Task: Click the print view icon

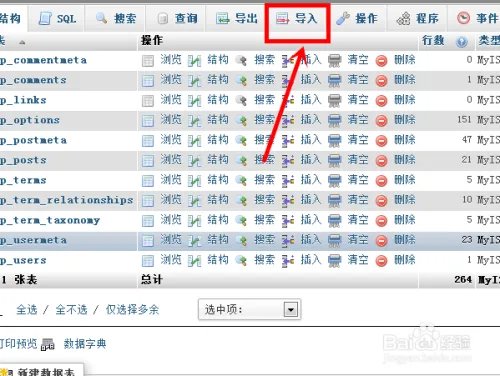Action: [47, 344]
